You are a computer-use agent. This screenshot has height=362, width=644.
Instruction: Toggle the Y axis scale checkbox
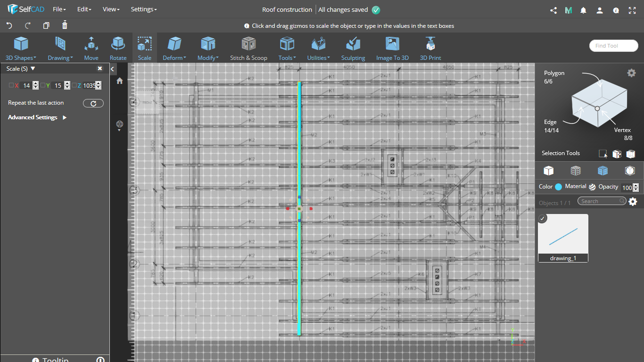(42, 85)
